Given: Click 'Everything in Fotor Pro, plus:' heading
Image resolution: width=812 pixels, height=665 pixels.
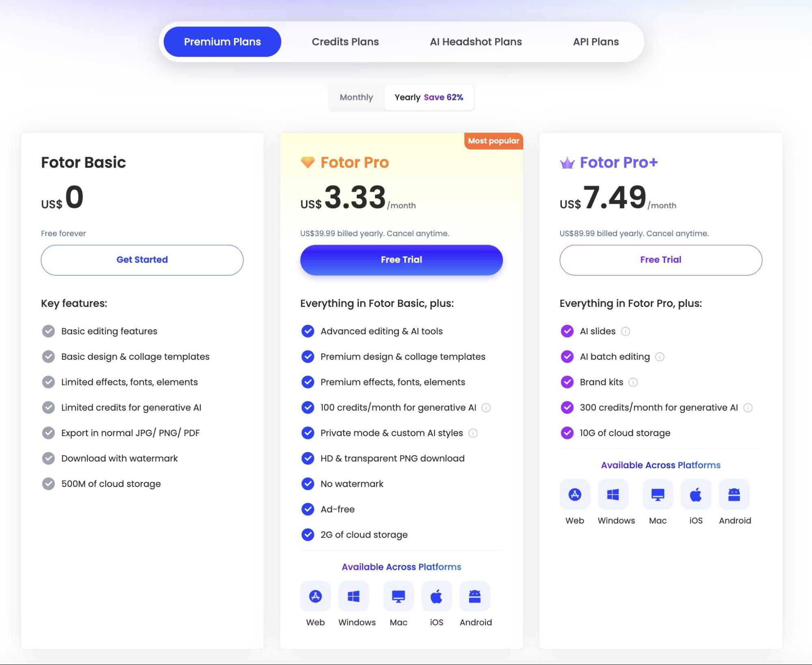Looking at the screenshot, I should (630, 303).
